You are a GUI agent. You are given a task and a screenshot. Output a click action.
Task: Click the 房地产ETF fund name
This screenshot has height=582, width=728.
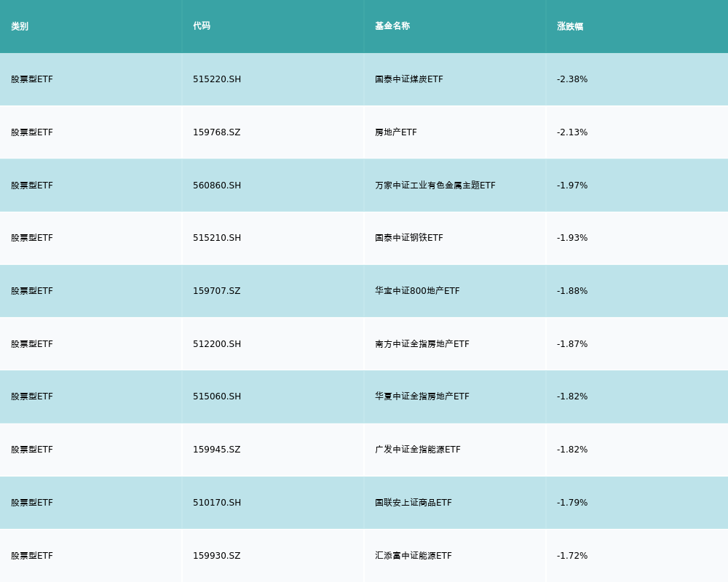pos(396,132)
